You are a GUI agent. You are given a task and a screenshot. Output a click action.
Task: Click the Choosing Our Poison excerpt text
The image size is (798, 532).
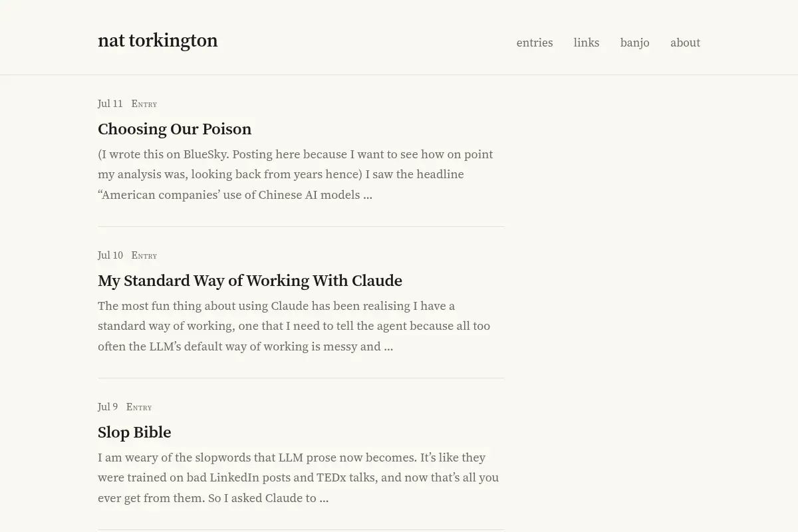click(295, 174)
